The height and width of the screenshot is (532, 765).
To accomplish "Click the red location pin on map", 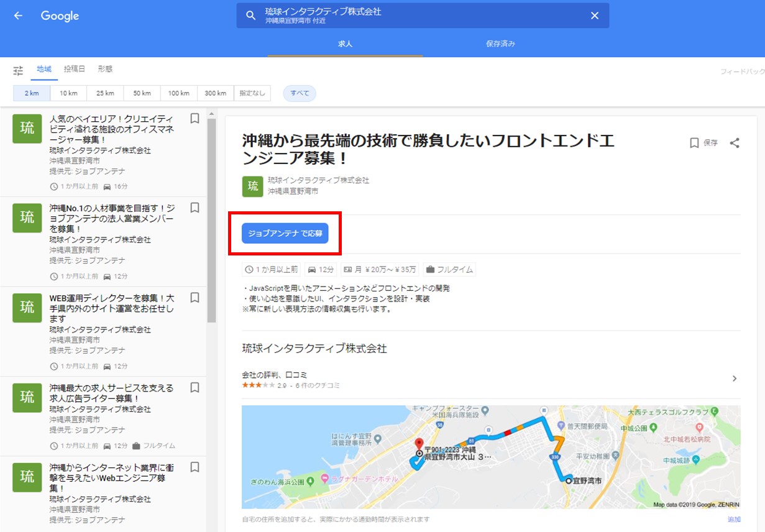I will point(419,443).
